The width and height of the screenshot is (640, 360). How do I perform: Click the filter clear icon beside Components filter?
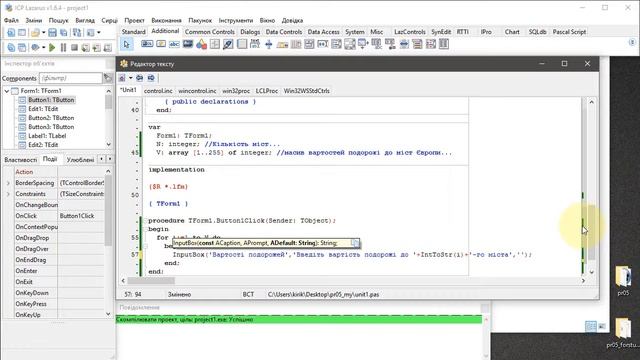108,78
